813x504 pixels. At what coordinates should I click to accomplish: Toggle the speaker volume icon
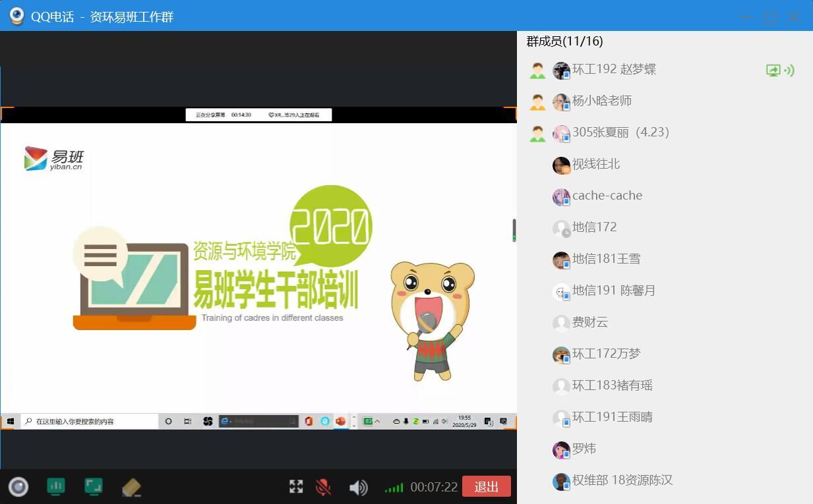tap(358, 488)
